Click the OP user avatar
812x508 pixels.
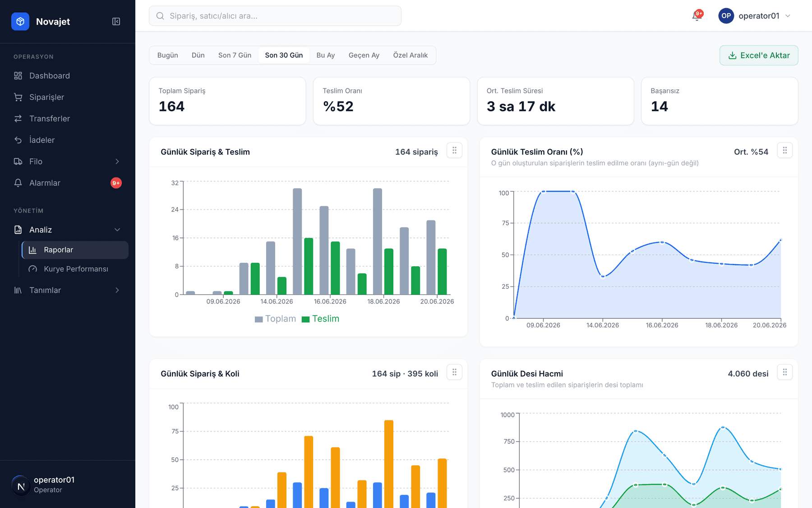[726, 16]
